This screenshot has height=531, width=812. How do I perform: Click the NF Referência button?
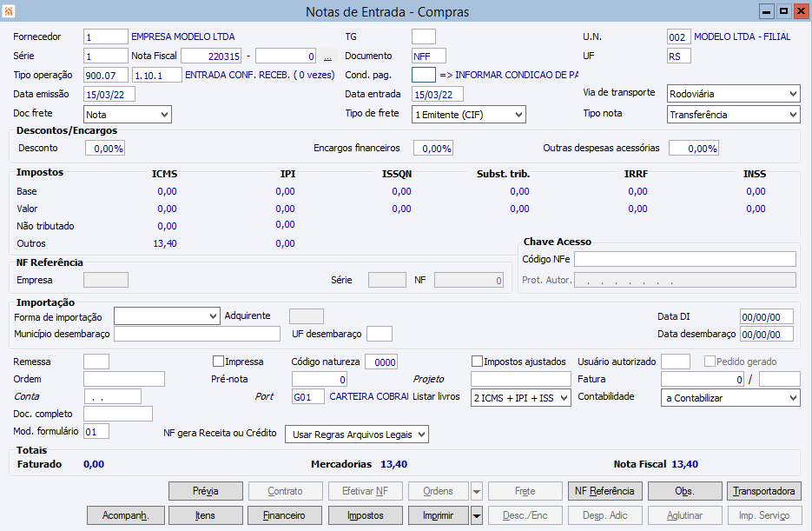604,491
